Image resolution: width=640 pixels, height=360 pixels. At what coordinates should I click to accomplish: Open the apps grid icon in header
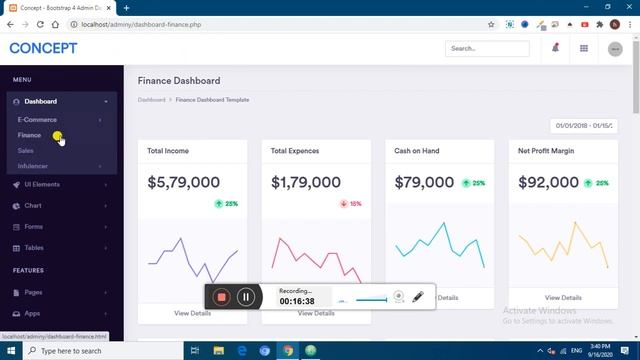(584, 48)
